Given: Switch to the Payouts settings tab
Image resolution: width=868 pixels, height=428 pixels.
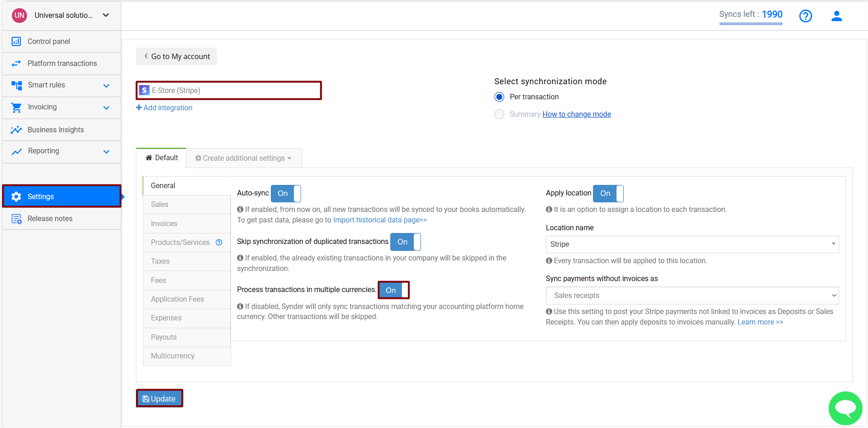Looking at the screenshot, I should [x=163, y=337].
